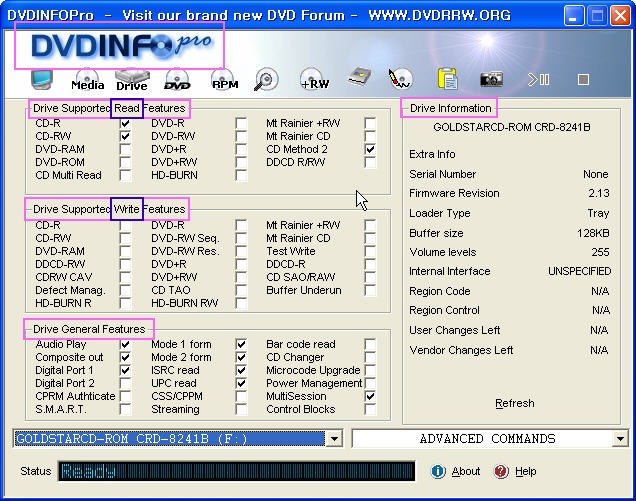This screenshot has width=636, height=501.
Task: Toggle the ISRC read checkbox
Action: point(241,370)
